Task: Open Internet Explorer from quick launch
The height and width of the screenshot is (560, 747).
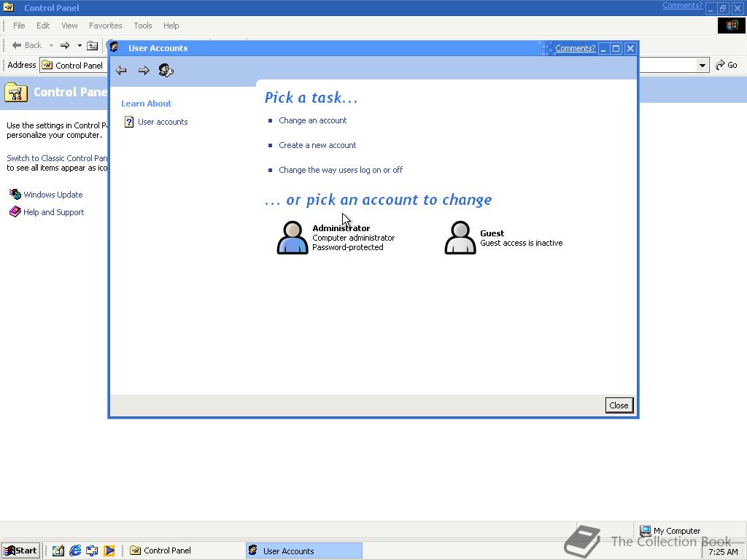Action: click(75, 551)
